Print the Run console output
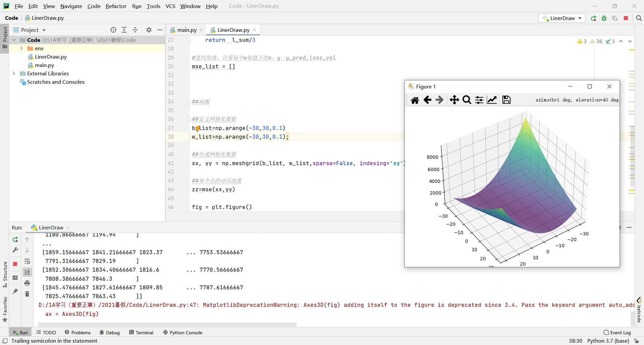Screen dimensions: 644x345 coord(27,283)
